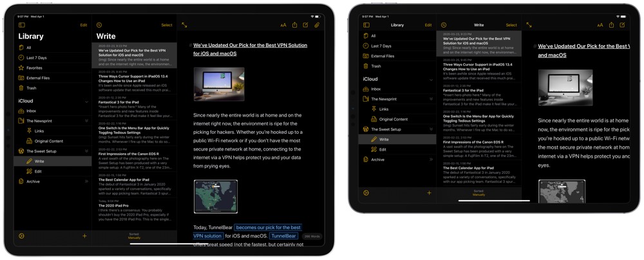Collapse The Sweet Setup on left iPad
644x260 pixels.
point(87,151)
